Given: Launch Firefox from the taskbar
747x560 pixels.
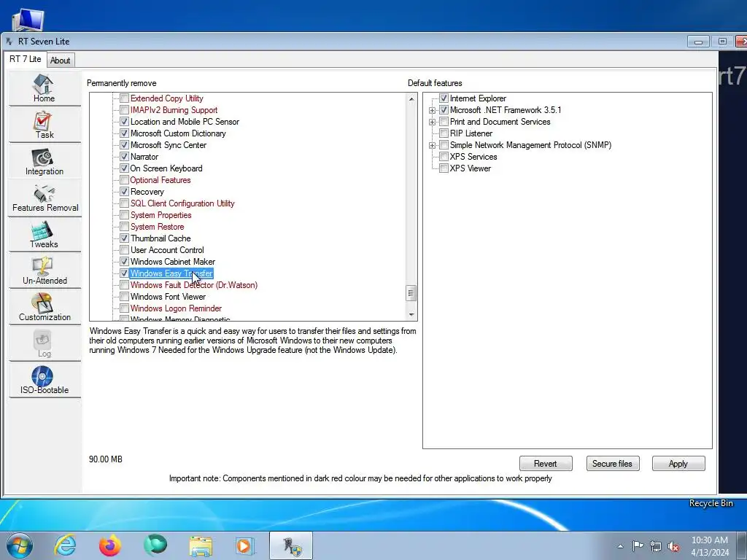Looking at the screenshot, I should click(x=110, y=545).
